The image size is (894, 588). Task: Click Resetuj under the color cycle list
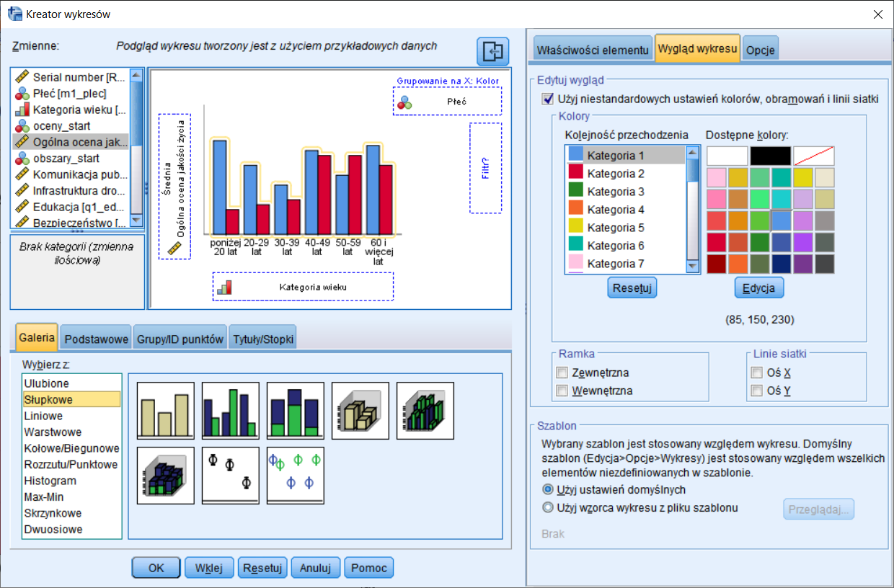(x=632, y=288)
